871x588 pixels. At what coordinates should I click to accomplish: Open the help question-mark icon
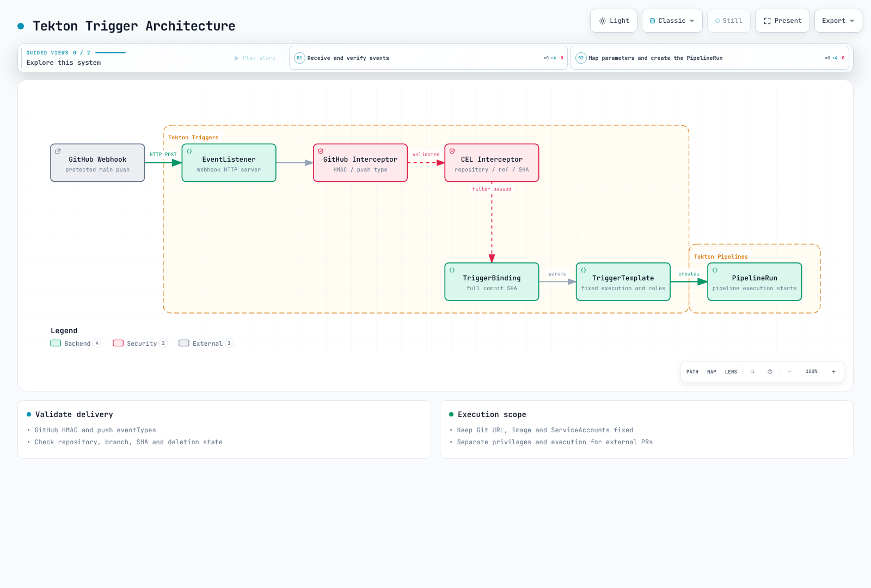pos(770,372)
